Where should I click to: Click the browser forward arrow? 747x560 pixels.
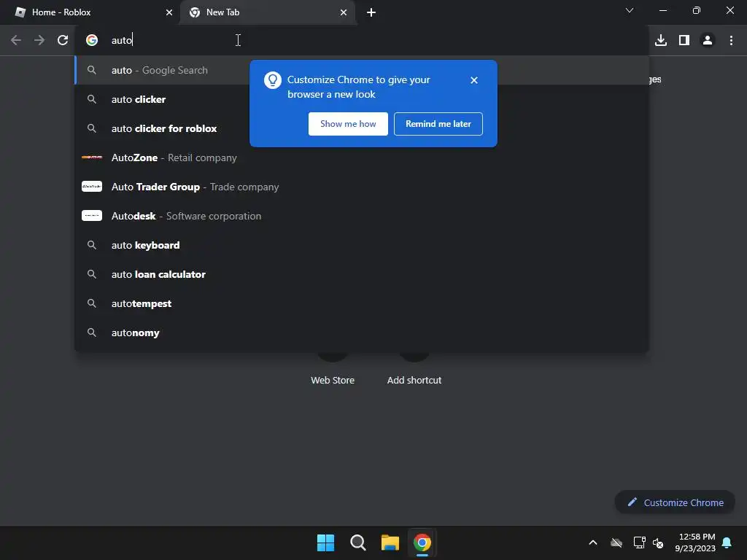[x=39, y=41]
